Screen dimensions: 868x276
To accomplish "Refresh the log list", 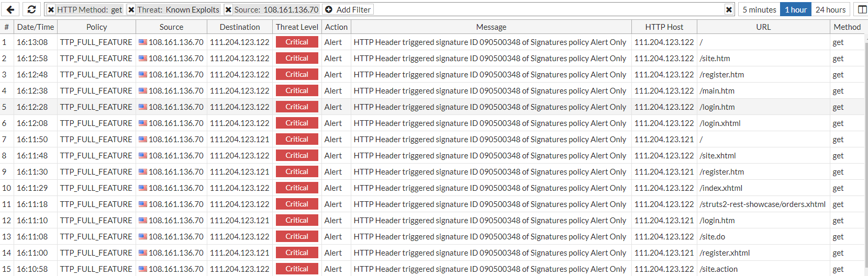I will [31, 9].
